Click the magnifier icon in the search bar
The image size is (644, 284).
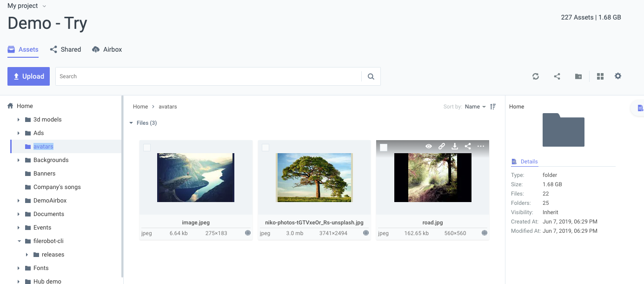pos(371,76)
